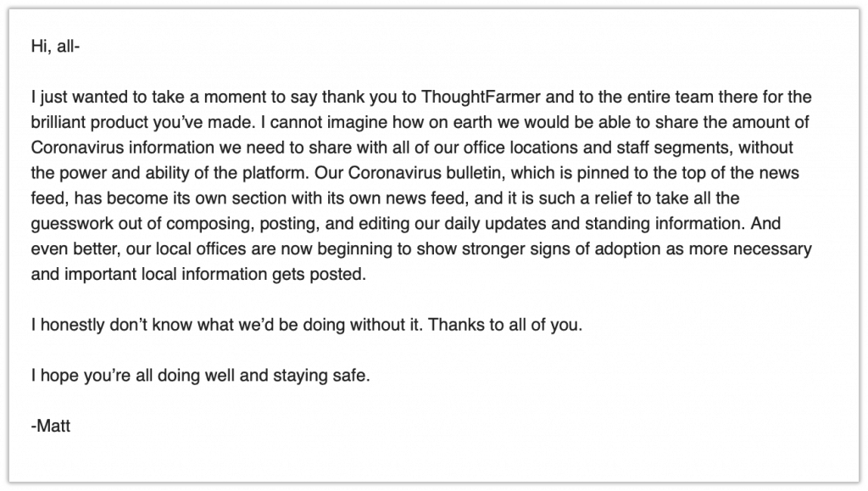Click 'such a relief' in the paragraph
Image resolution: width=868 pixels, height=491 pixels.
591,198
